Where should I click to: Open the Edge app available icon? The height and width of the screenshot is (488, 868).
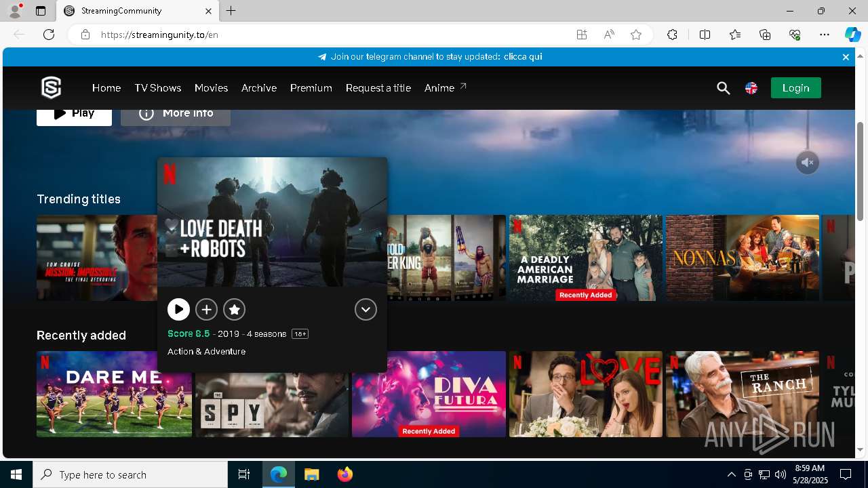(582, 35)
